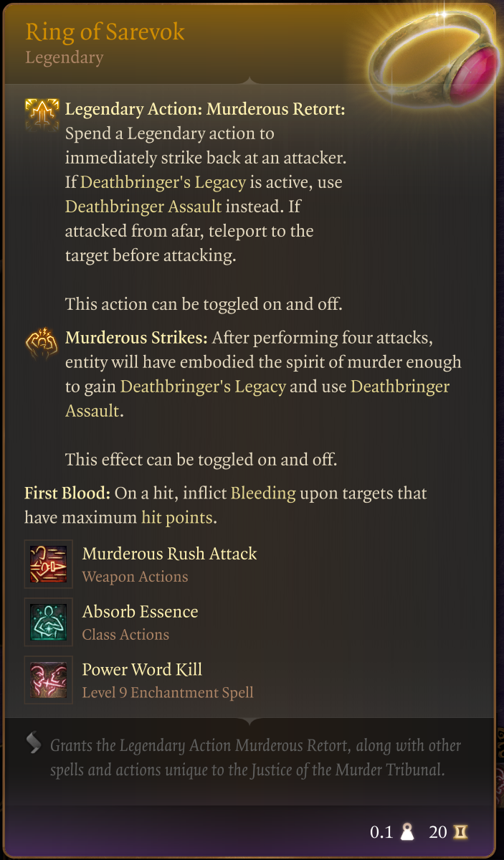Click the Absorb Essence label

140,612
